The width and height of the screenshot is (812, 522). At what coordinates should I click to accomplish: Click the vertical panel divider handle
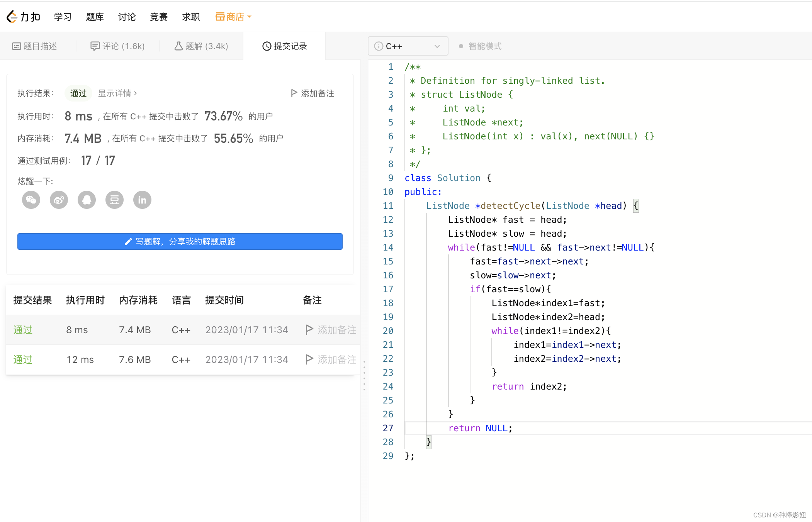tap(364, 375)
